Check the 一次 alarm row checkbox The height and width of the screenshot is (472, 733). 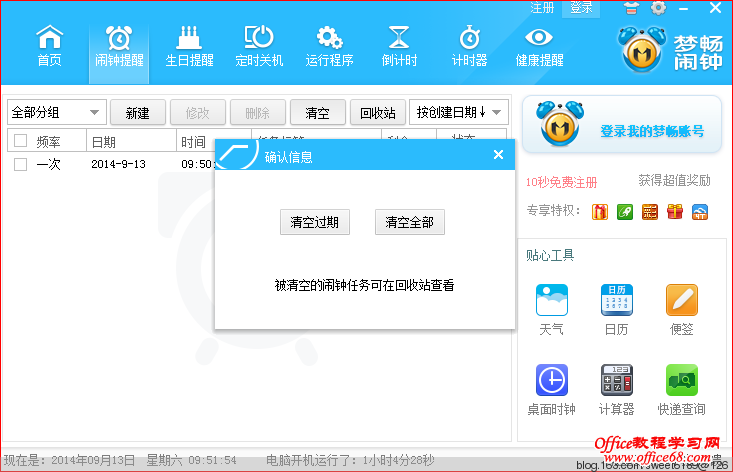coord(20,164)
